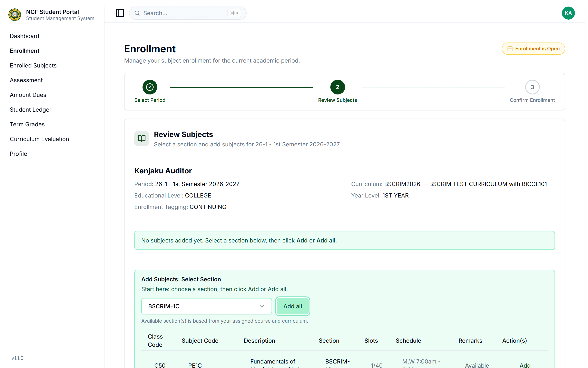Open the KA user avatar menu
Screen dimensions: 588x368
(x=568, y=13)
